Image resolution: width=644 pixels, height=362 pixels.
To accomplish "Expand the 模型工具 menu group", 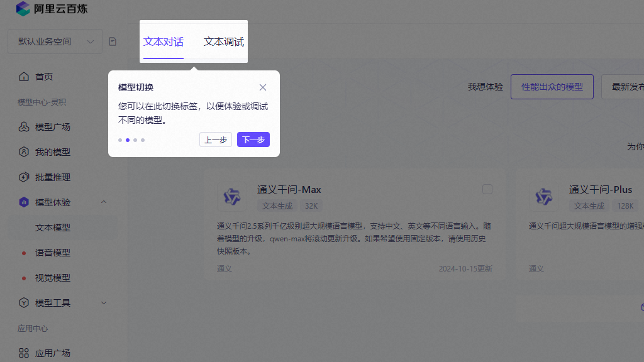I will (x=104, y=303).
